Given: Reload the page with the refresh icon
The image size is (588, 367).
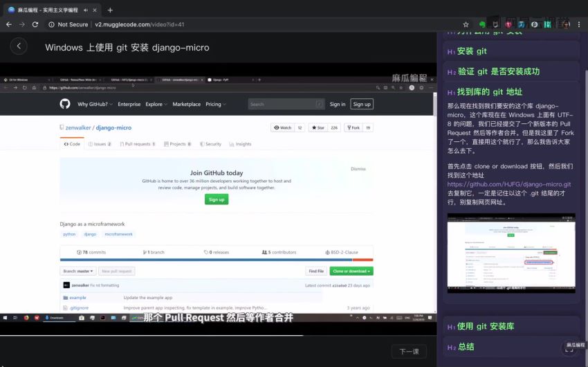Looking at the screenshot, I should 37,24.
